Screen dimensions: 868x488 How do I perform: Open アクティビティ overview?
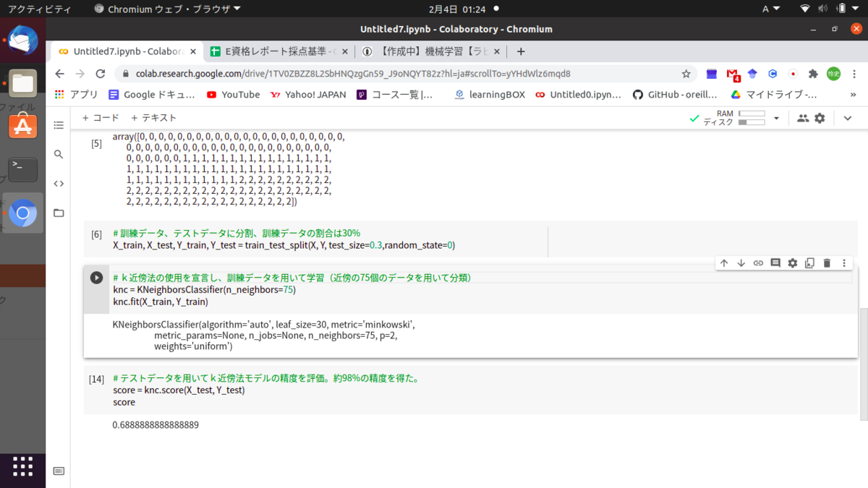point(38,9)
